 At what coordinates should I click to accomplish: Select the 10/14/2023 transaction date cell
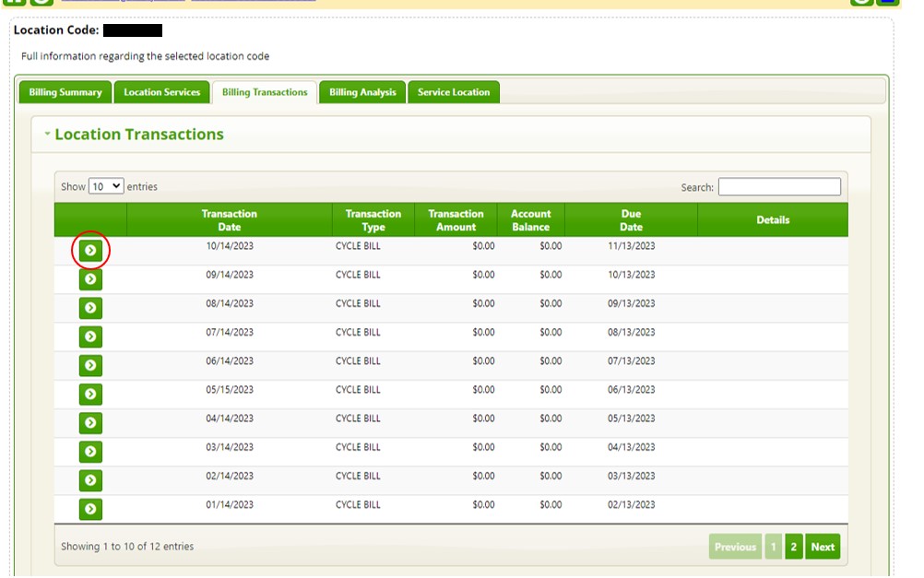pyautogui.click(x=230, y=246)
